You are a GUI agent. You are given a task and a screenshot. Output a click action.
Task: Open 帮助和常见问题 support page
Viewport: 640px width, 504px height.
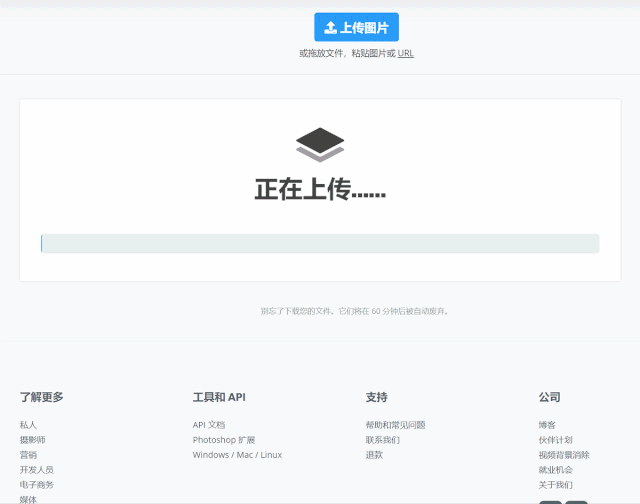(395, 425)
